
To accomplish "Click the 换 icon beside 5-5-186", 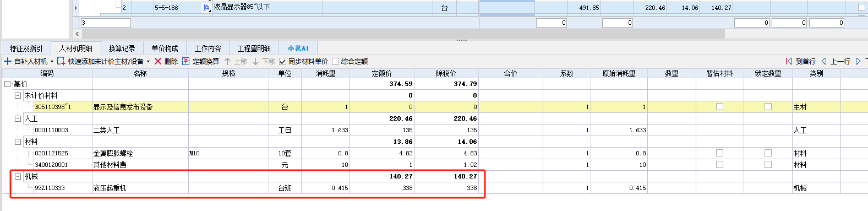I will pyautogui.click(x=206, y=8).
